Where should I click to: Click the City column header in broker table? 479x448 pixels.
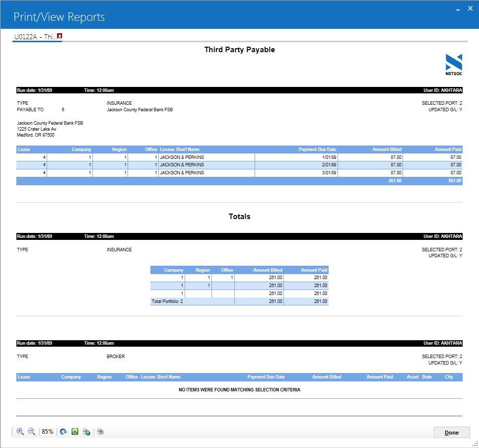449,377
